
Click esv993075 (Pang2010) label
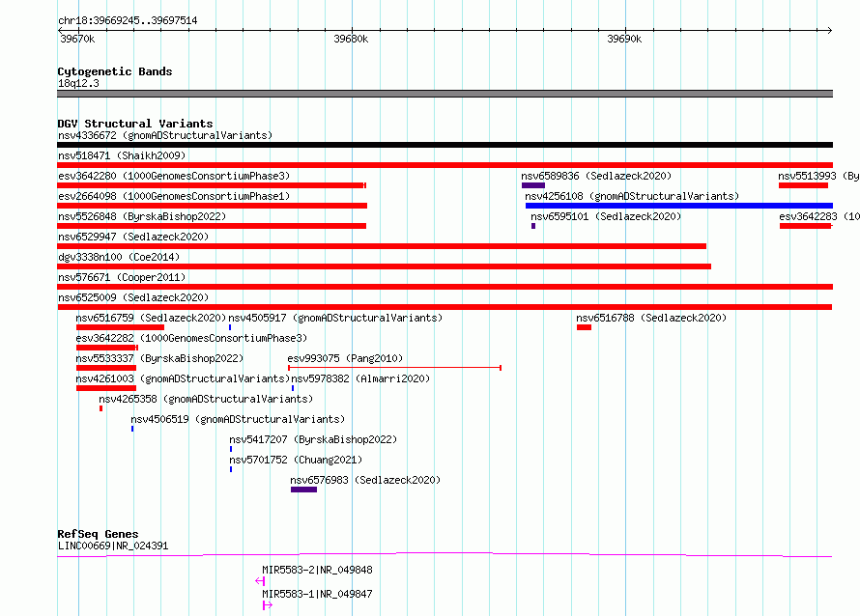pyautogui.click(x=345, y=358)
